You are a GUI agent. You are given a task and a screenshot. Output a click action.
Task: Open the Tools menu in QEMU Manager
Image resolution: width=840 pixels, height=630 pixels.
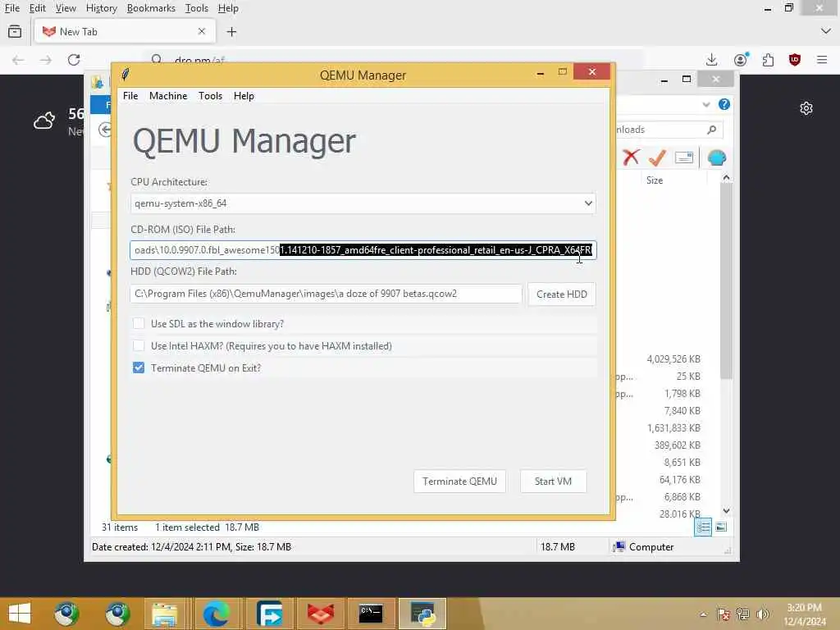[x=210, y=96]
